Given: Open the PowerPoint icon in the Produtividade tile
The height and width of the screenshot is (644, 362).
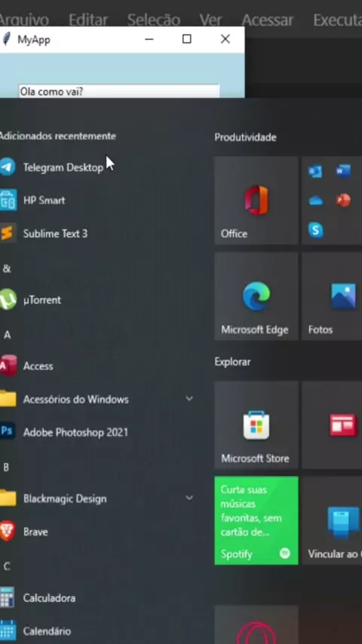Looking at the screenshot, I should click(343, 201).
